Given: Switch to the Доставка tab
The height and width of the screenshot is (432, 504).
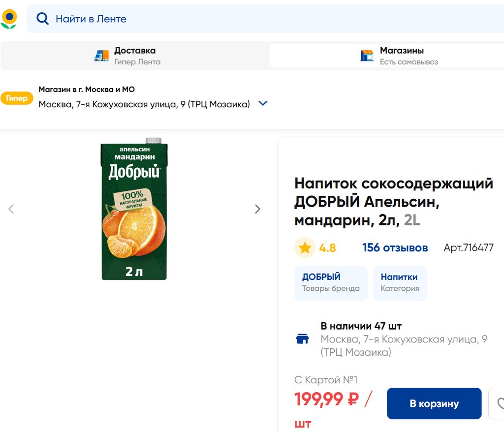Looking at the screenshot, I should pos(134,56).
